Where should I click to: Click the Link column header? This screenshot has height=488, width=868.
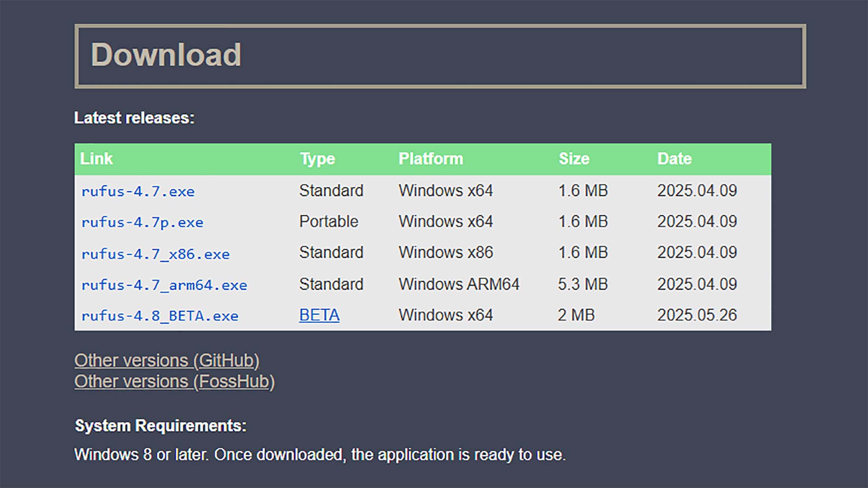pyautogui.click(x=97, y=159)
